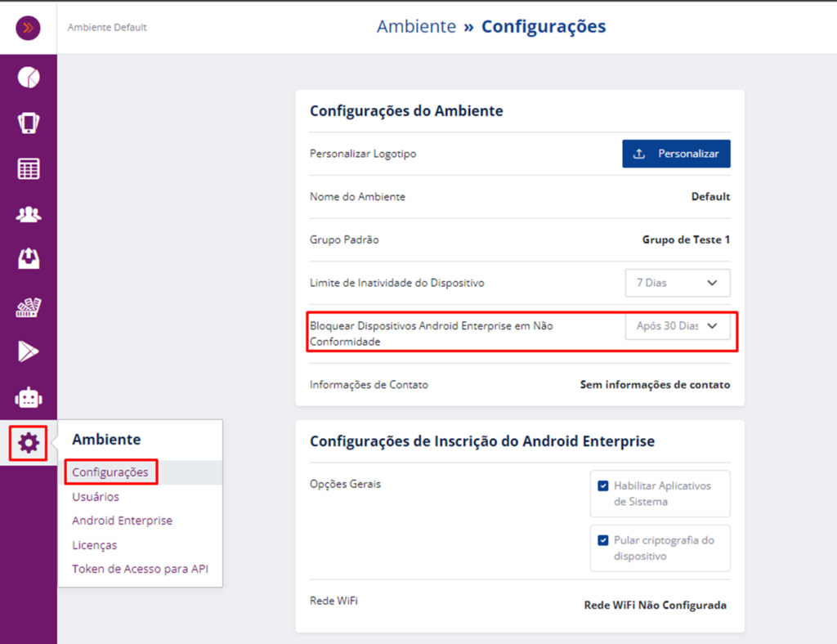Viewport: 837px width, 644px height.
Task: Open the Após 30 Dias block dropdown
Action: (x=678, y=326)
